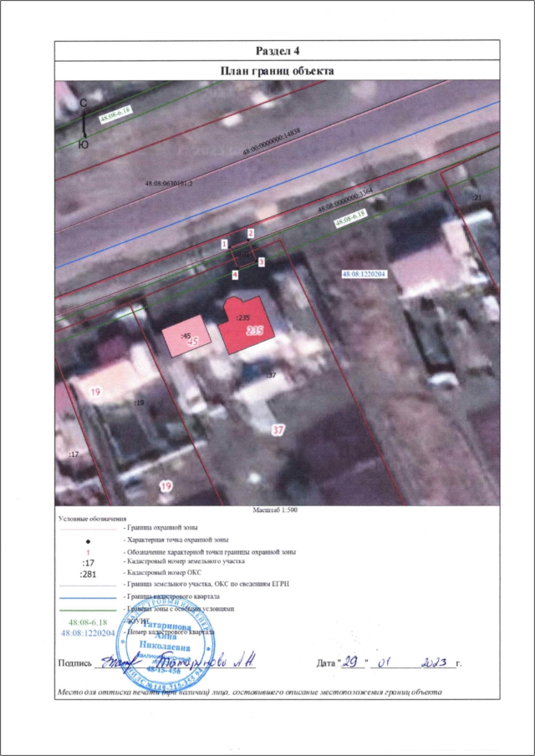Select boundary point marker 4
535x756 pixels.
[235, 274]
